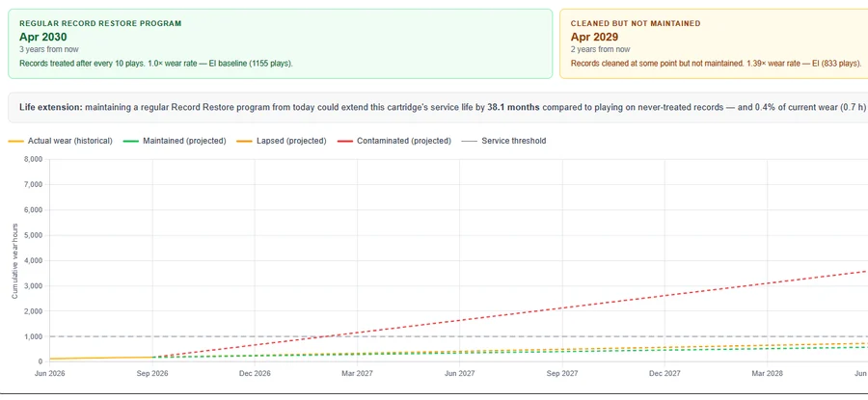The height and width of the screenshot is (400, 868).
Task: Click the 1,000 y-axis label
Action: (x=33, y=336)
